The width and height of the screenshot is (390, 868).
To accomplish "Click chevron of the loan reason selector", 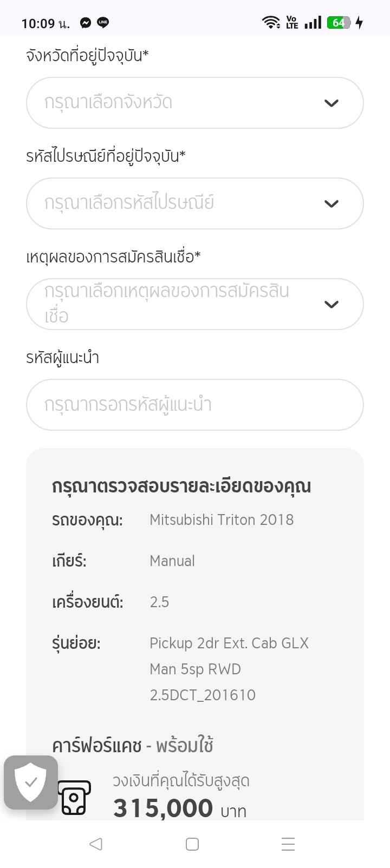I will 331,304.
